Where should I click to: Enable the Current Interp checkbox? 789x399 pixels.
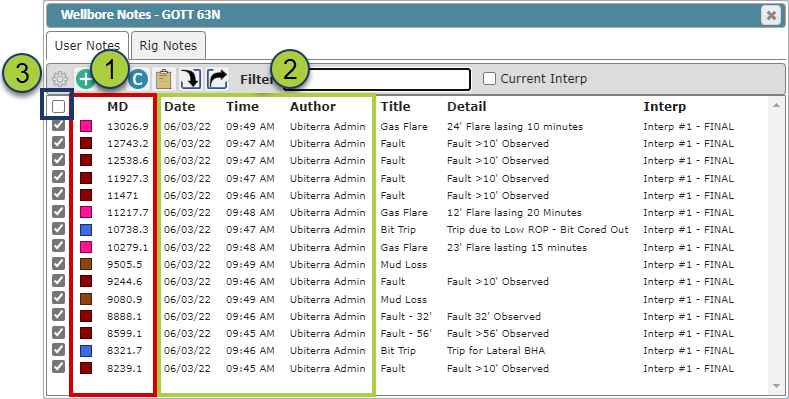489,78
